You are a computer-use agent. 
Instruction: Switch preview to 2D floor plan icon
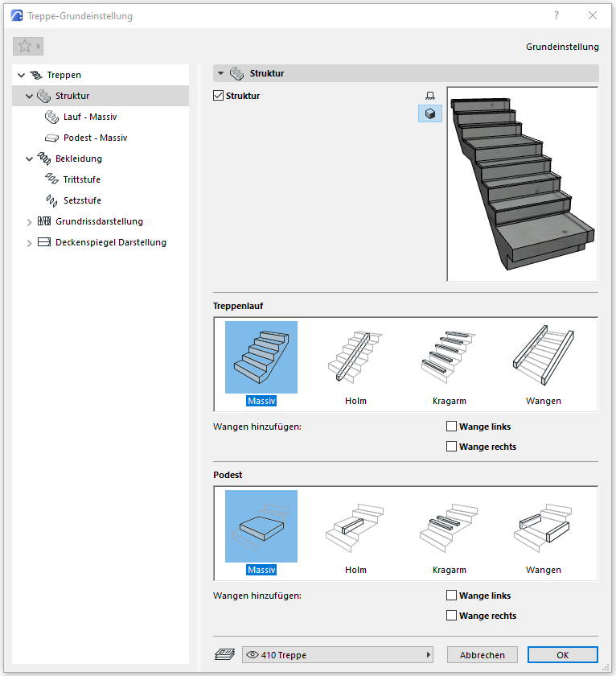coord(430,96)
